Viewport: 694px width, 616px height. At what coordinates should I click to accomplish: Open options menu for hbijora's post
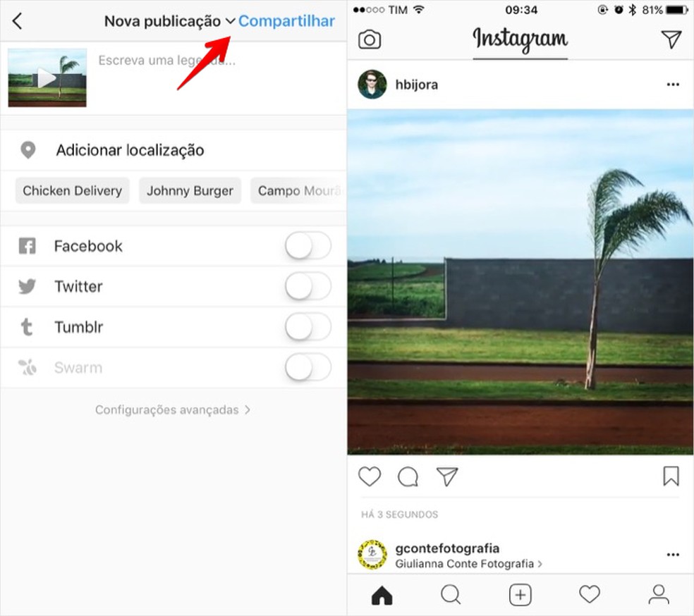(x=673, y=85)
